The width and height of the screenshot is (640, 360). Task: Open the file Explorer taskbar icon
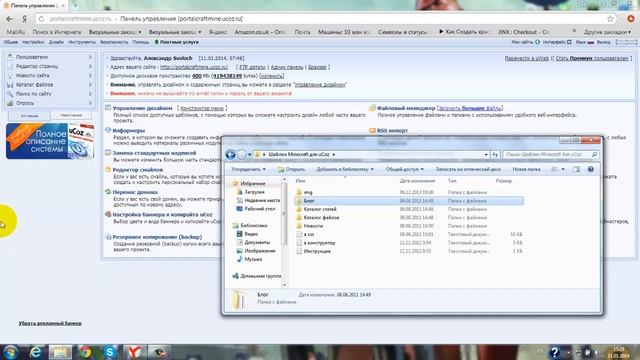pos(60,352)
